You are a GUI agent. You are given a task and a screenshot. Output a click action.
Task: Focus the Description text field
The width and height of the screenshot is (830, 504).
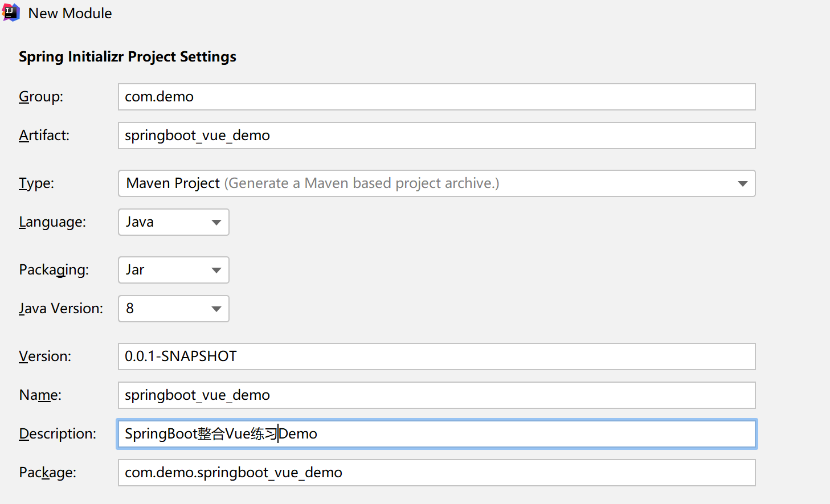tap(513, 434)
